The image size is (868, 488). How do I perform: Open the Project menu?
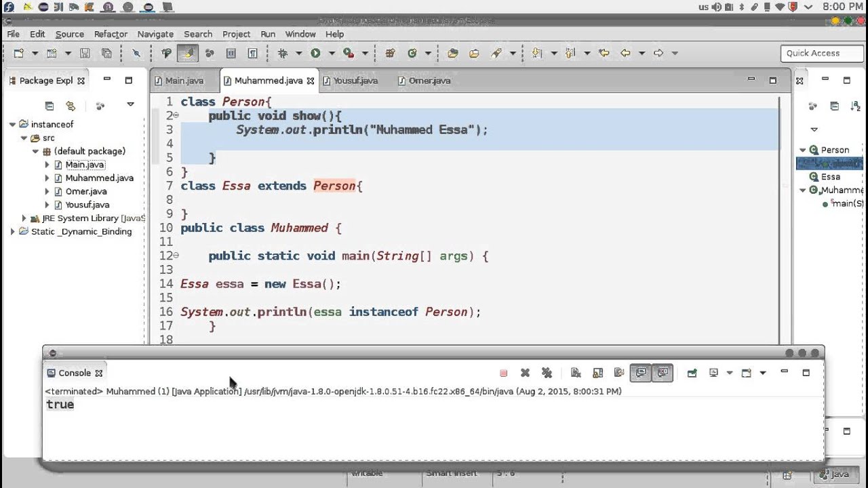click(236, 34)
